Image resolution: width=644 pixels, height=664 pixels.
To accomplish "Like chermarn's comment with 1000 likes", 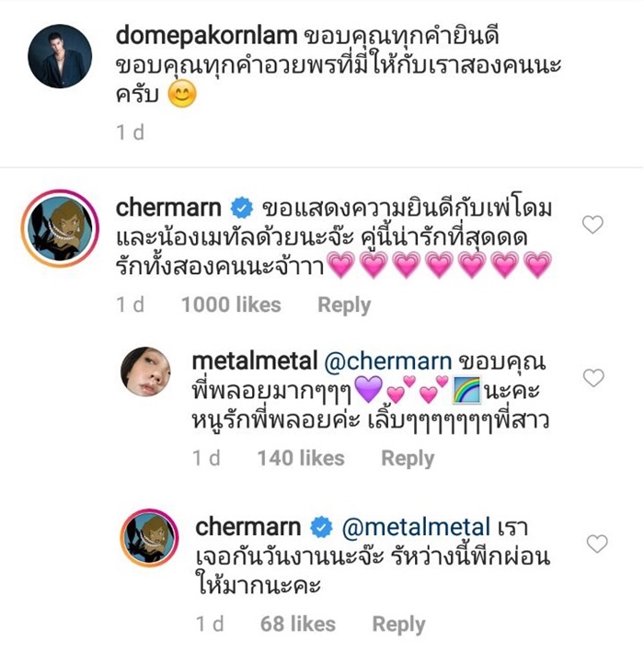I will [594, 224].
